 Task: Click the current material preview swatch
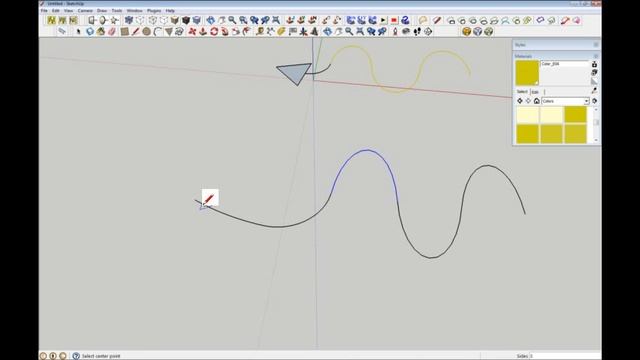[x=527, y=73]
